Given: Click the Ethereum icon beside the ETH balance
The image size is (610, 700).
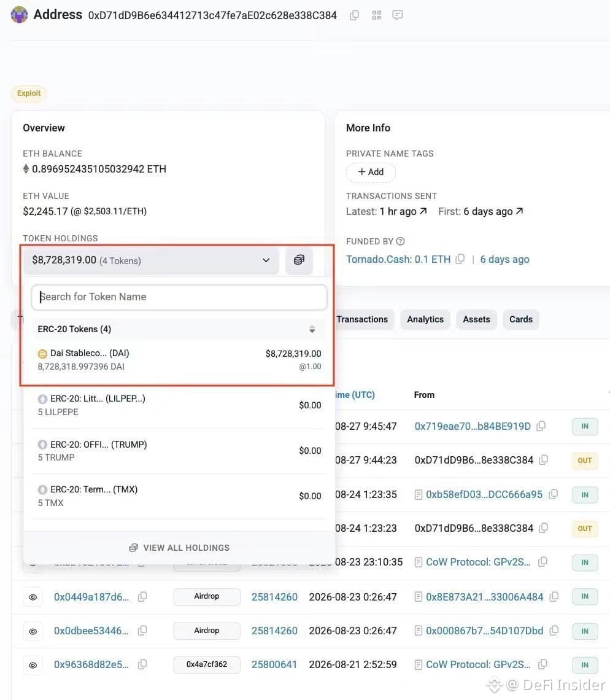Looking at the screenshot, I should pos(26,169).
